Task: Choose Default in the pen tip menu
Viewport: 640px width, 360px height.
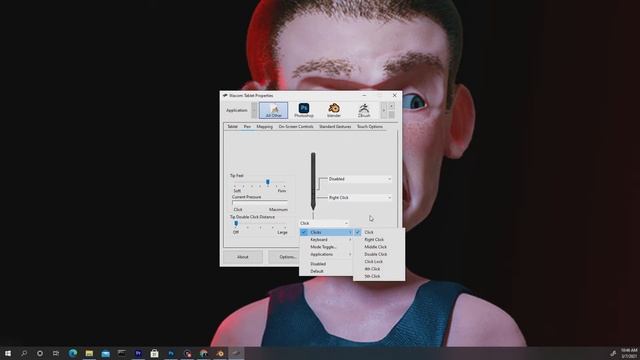Action: pyautogui.click(x=326, y=271)
